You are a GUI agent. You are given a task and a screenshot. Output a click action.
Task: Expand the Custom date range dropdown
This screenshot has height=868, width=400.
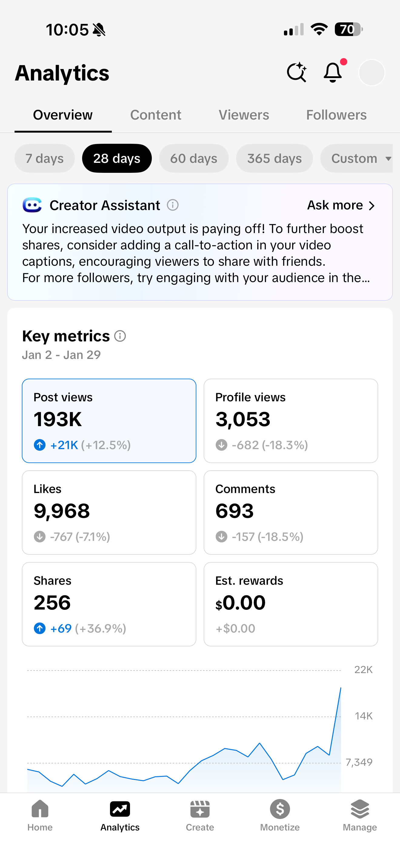(x=359, y=158)
